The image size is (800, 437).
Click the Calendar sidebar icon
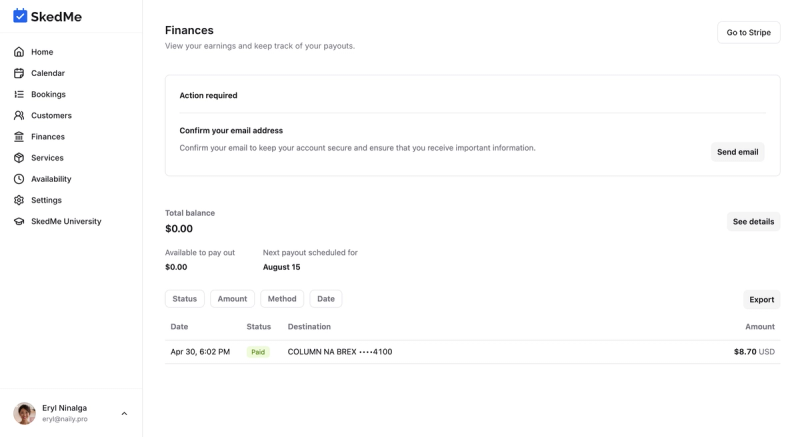(x=19, y=73)
